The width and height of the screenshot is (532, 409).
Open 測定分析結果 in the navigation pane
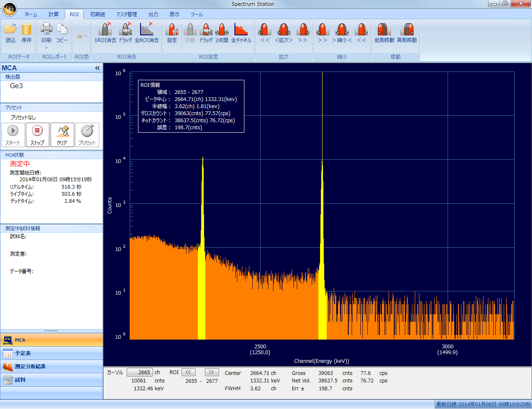(x=52, y=367)
